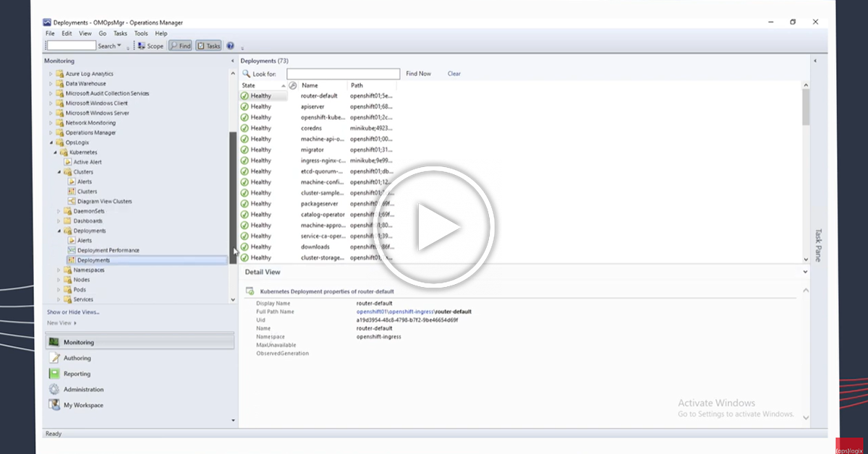The image size is (868, 454).
Task: Click the green Healthy icon for coredns
Action: 244,128
